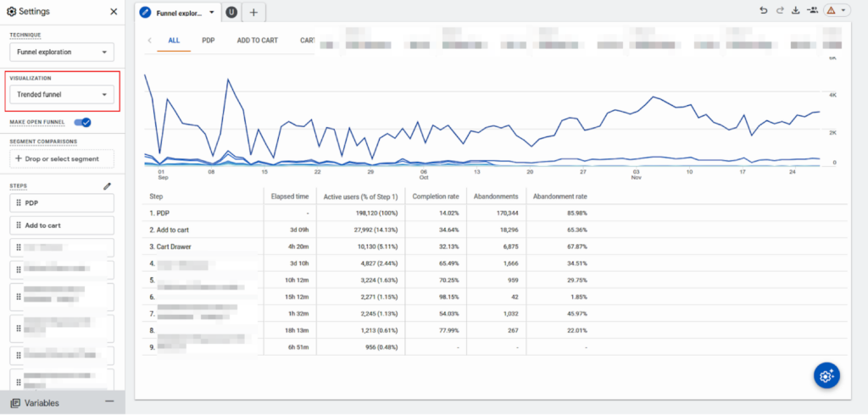Click the 18h 13m elapsed time cell
The width and height of the screenshot is (868, 415).
pos(297,331)
